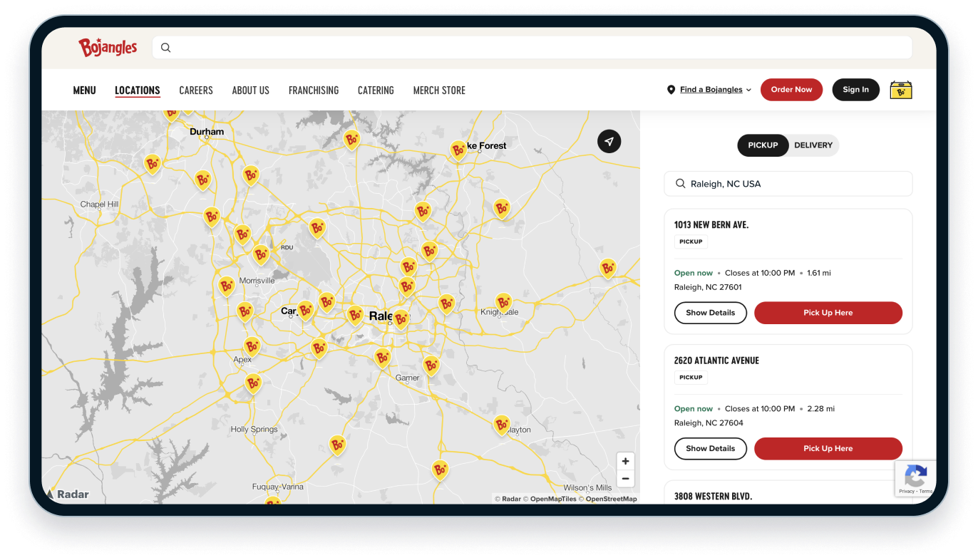Click the Raleigh, NC USA location field

click(x=788, y=184)
